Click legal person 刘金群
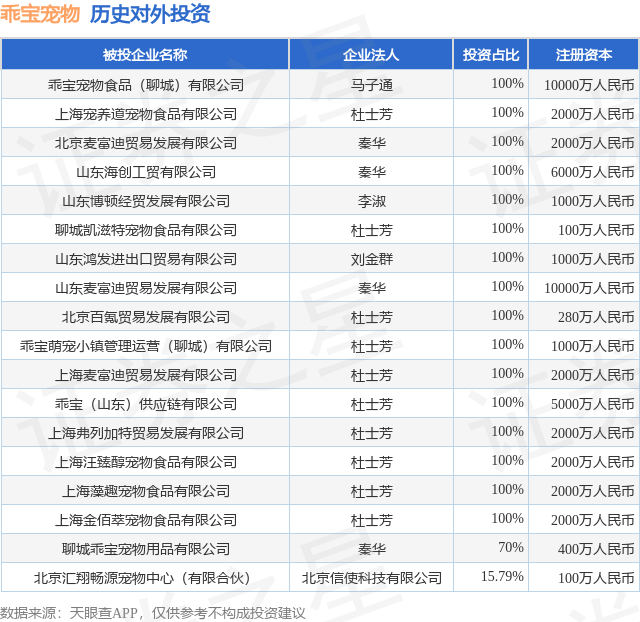Screen dimensions: 640x622 (371, 259)
